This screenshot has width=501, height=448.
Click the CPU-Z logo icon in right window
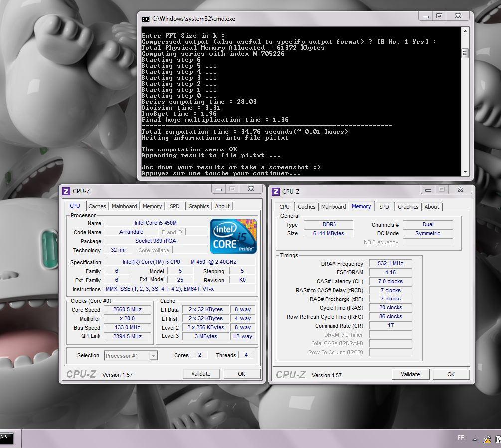(275, 191)
